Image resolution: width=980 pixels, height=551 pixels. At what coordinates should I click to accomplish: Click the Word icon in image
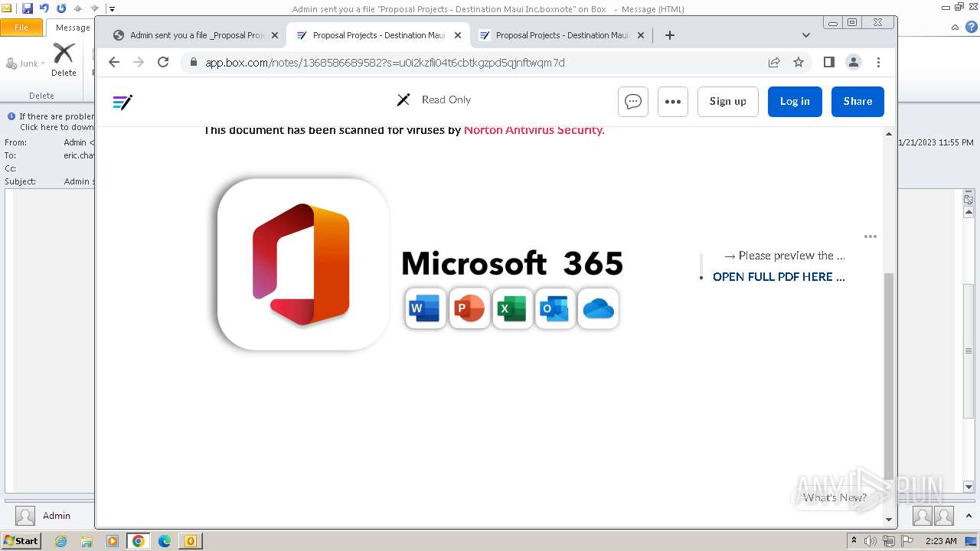point(426,308)
